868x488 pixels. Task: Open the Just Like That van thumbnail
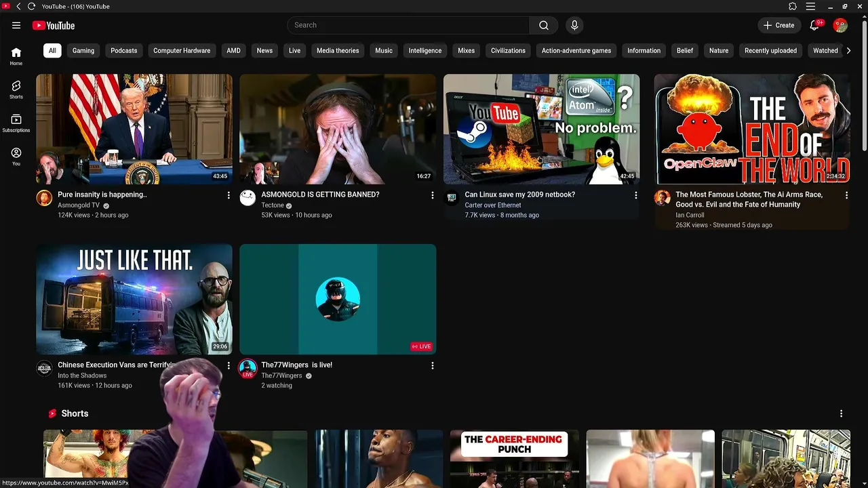[x=134, y=299]
